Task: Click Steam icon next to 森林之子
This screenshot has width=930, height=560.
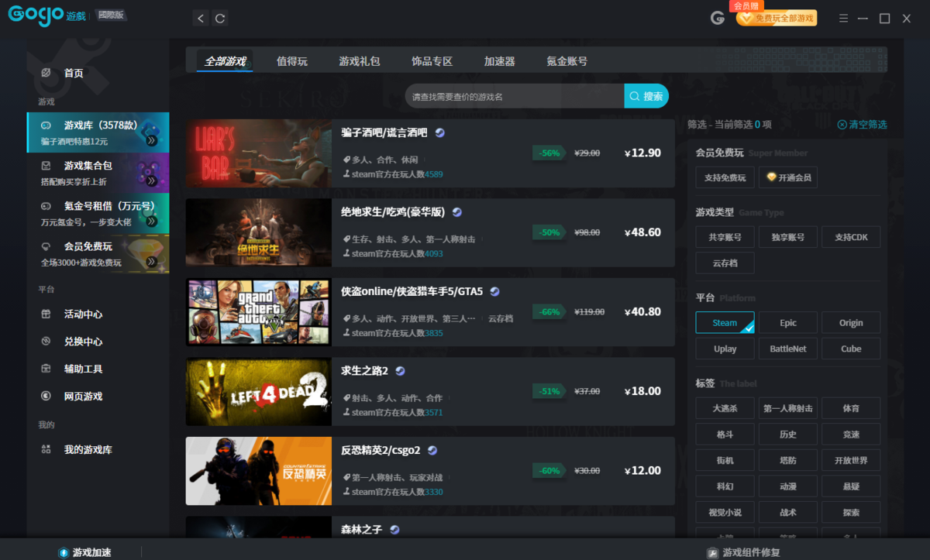Action: [x=394, y=529]
